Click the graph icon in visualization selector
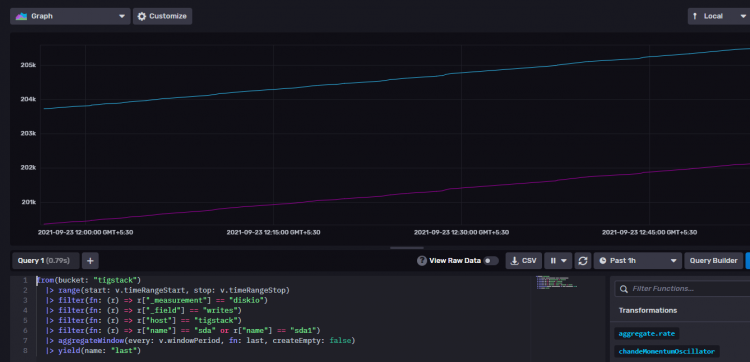The width and height of the screenshot is (750, 362). click(21, 16)
